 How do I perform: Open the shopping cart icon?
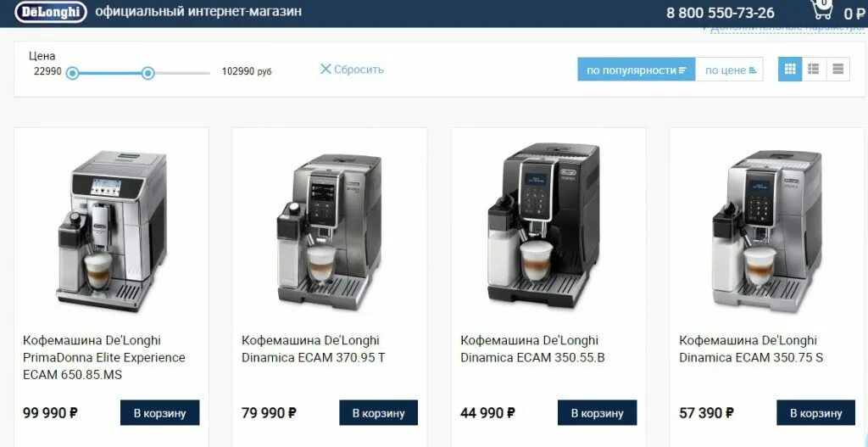822,10
